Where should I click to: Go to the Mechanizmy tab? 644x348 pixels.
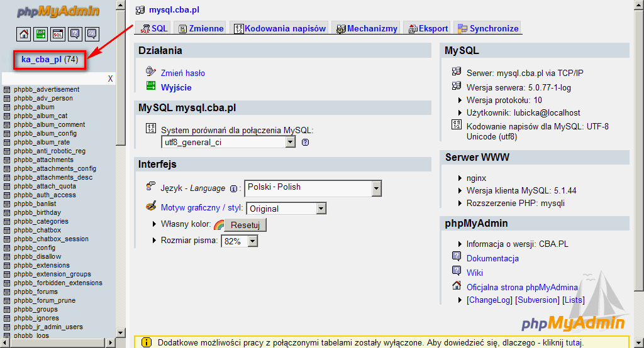point(367,28)
